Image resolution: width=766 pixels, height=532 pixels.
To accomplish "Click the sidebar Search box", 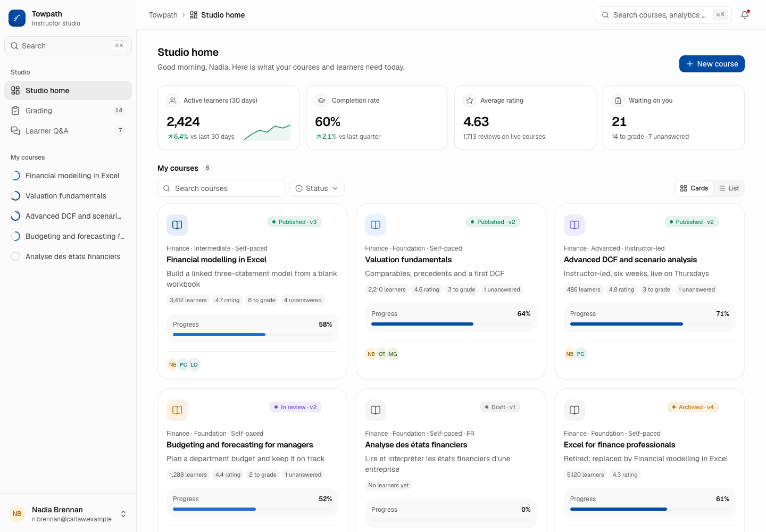I will 68,46.
